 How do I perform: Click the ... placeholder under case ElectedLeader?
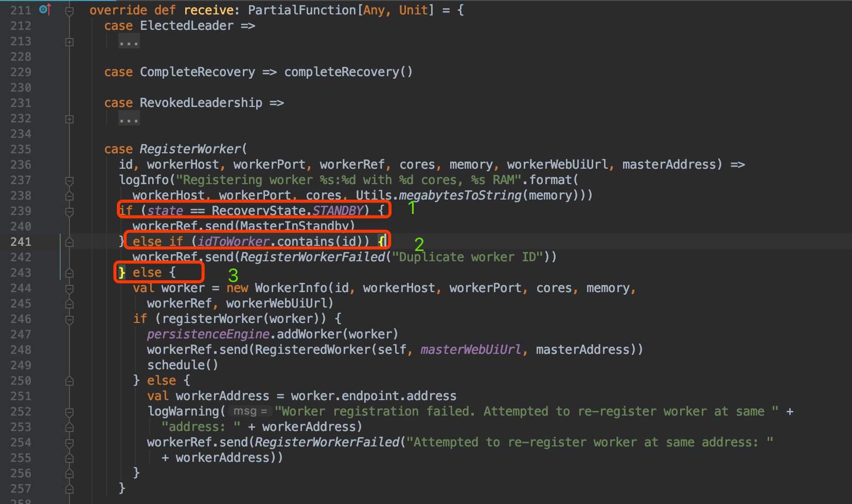click(x=128, y=41)
